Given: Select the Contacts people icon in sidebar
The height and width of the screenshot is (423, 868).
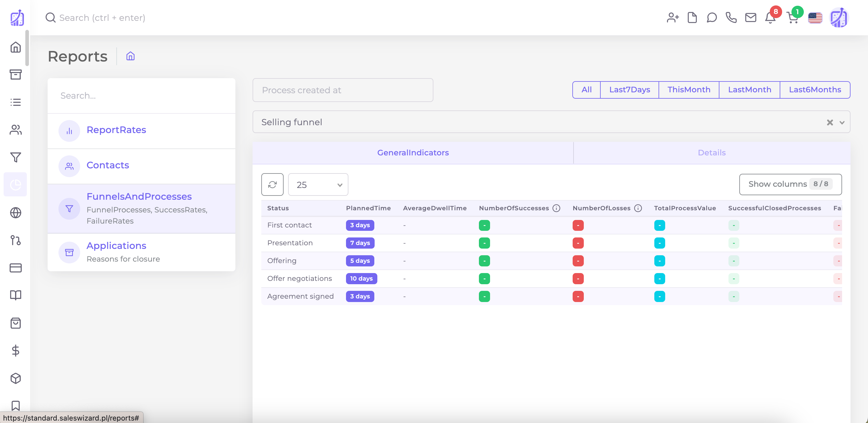Looking at the screenshot, I should 15,130.
